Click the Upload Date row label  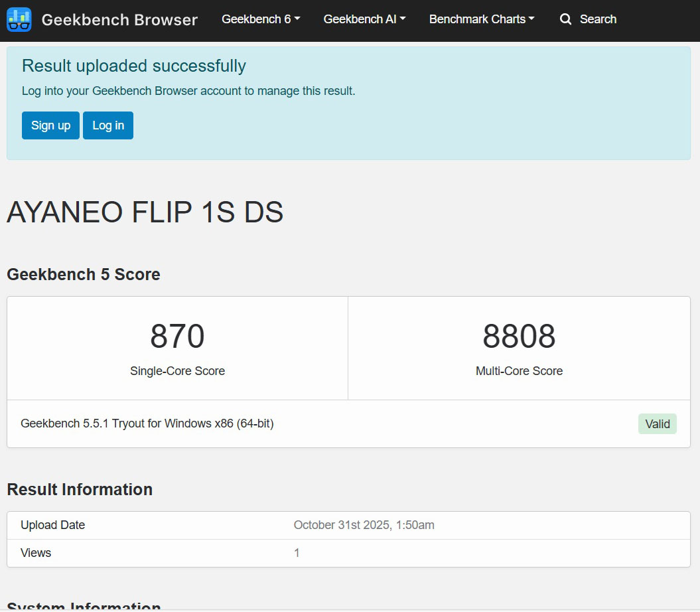[53, 525]
